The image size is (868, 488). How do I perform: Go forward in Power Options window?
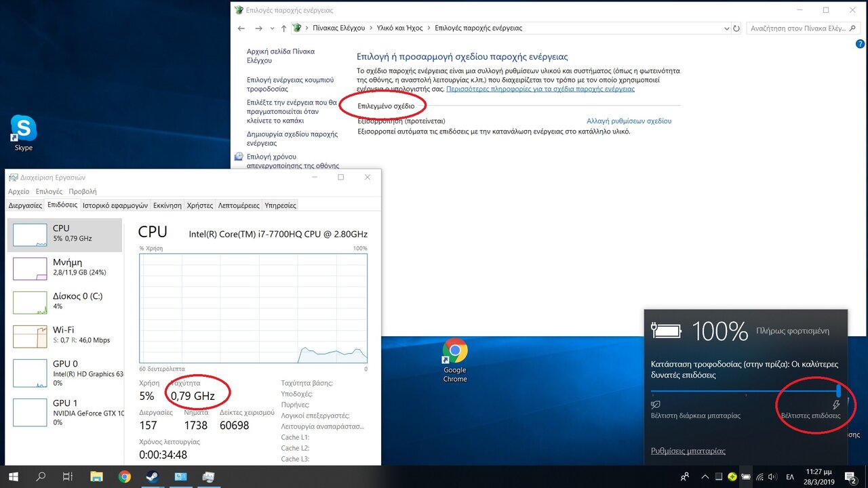[258, 28]
